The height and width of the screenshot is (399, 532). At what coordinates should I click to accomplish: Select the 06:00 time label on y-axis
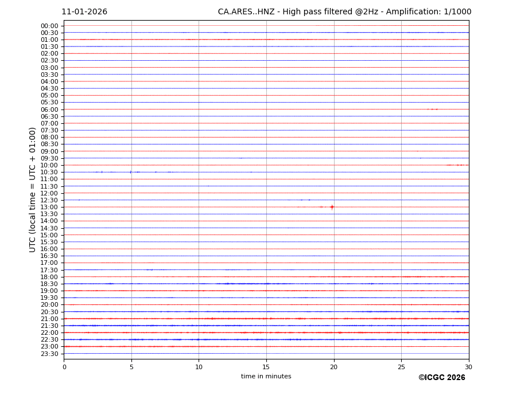(49, 109)
